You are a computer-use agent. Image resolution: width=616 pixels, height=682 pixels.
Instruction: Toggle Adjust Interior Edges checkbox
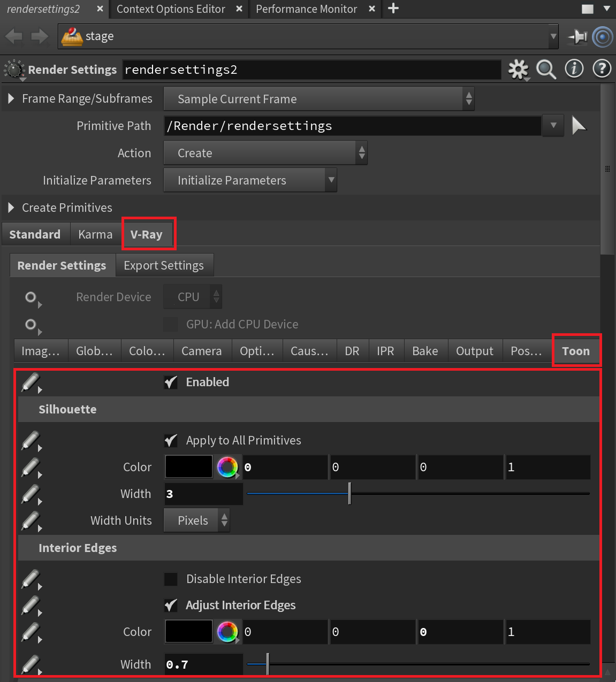click(x=171, y=605)
